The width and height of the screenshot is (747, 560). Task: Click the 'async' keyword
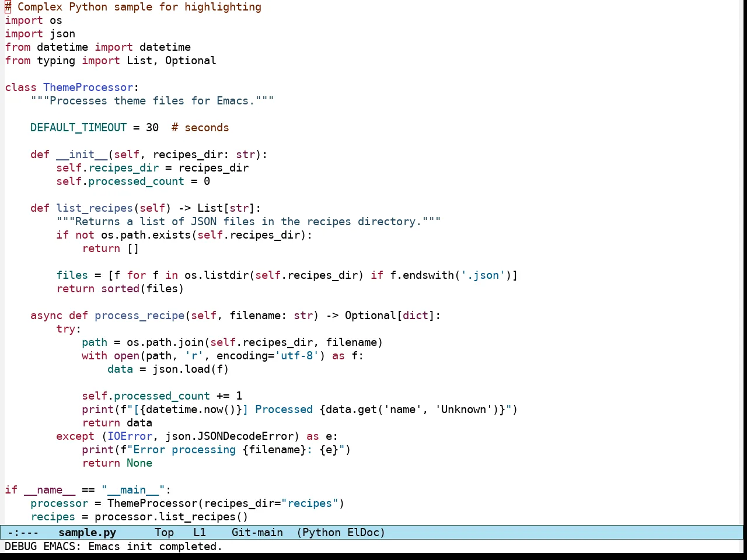tap(47, 316)
